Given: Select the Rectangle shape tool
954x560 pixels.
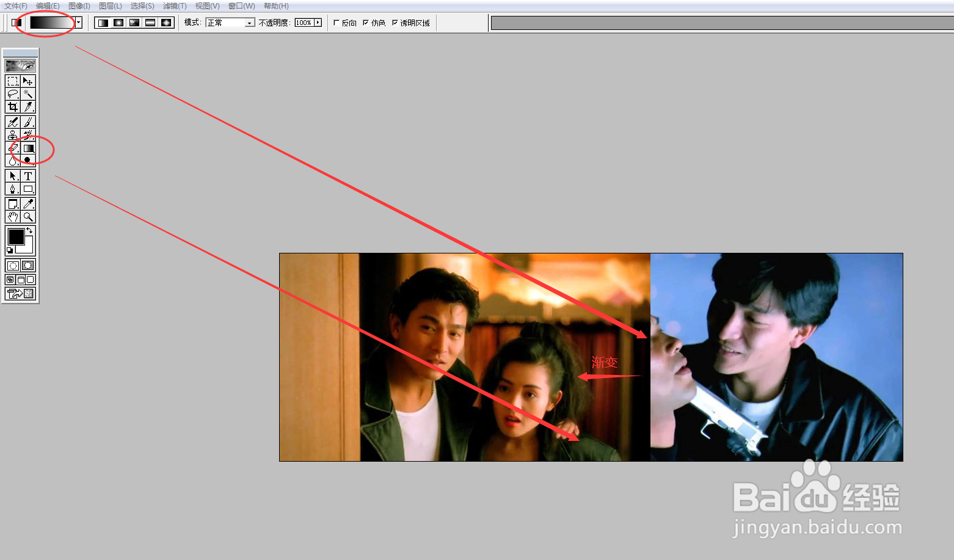Looking at the screenshot, I should point(28,189).
